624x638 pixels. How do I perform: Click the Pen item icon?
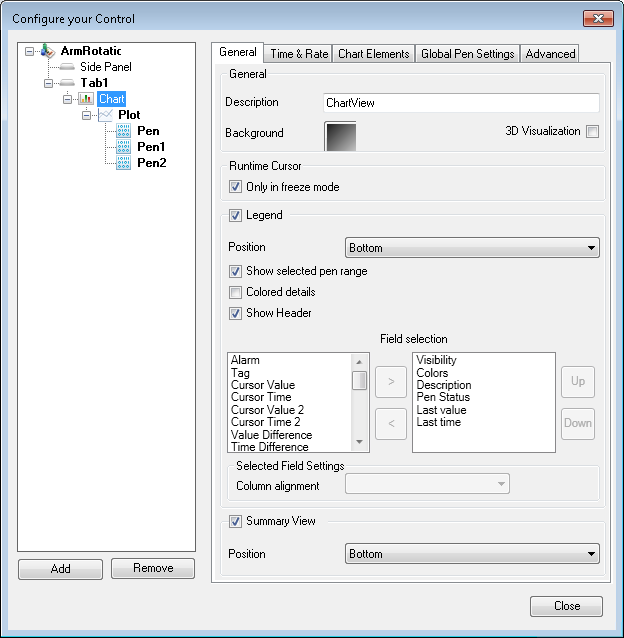(x=124, y=131)
